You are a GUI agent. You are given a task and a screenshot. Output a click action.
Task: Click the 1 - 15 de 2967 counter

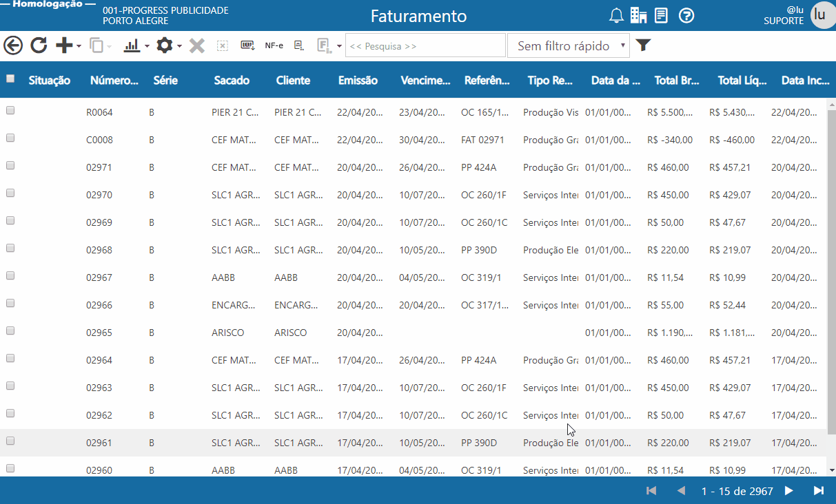[737, 491]
